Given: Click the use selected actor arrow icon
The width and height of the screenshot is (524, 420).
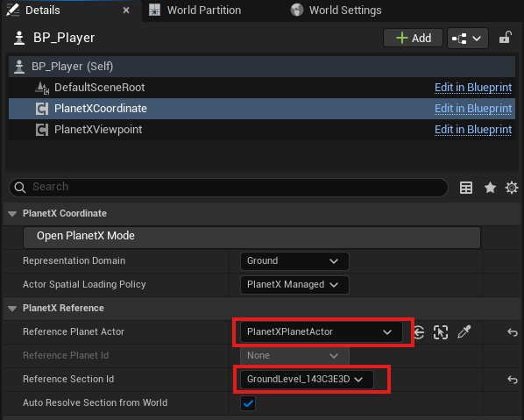Looking at the screenshot, I should pos(419,332).
